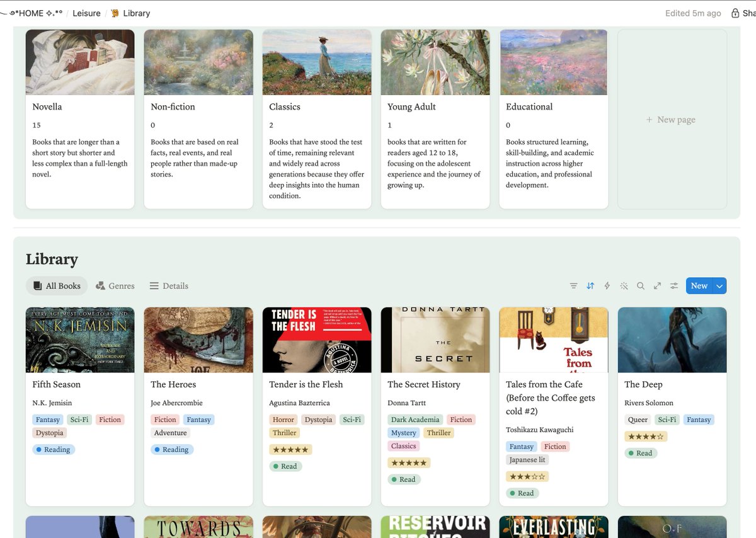Open the Novella genre card cover image
The height and width of the screenshot is (538, 756).
(x=80, y=62)
